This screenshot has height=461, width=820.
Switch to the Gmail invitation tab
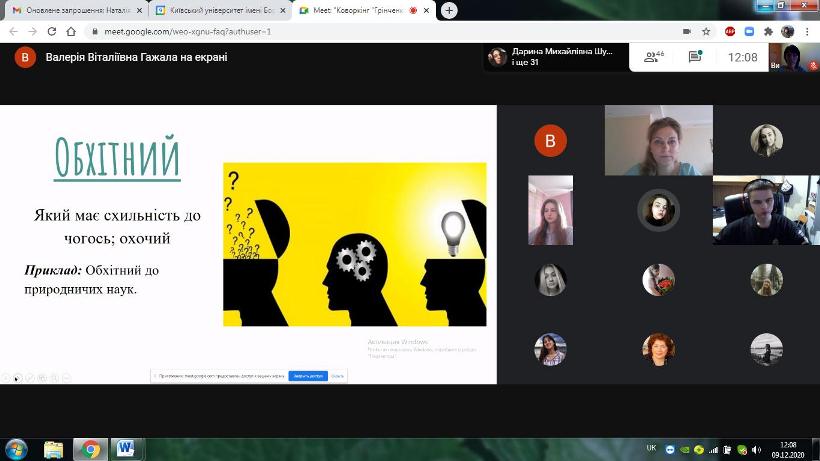click(70, 10)
